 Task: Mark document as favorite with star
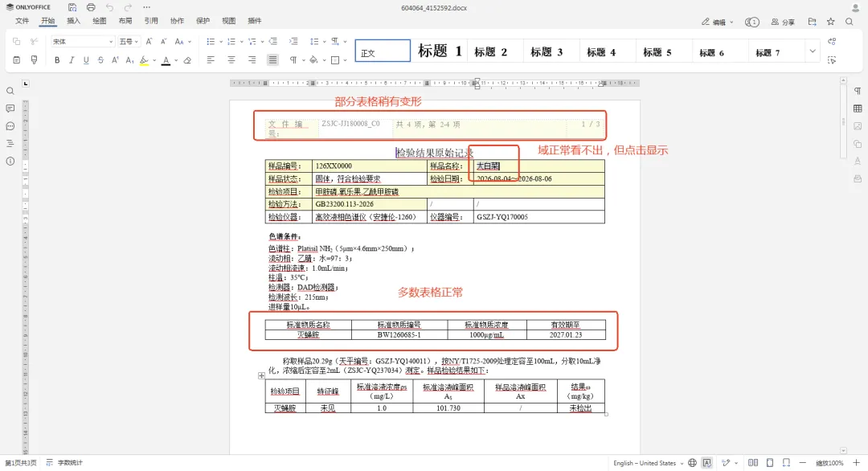tap(830, 22)
